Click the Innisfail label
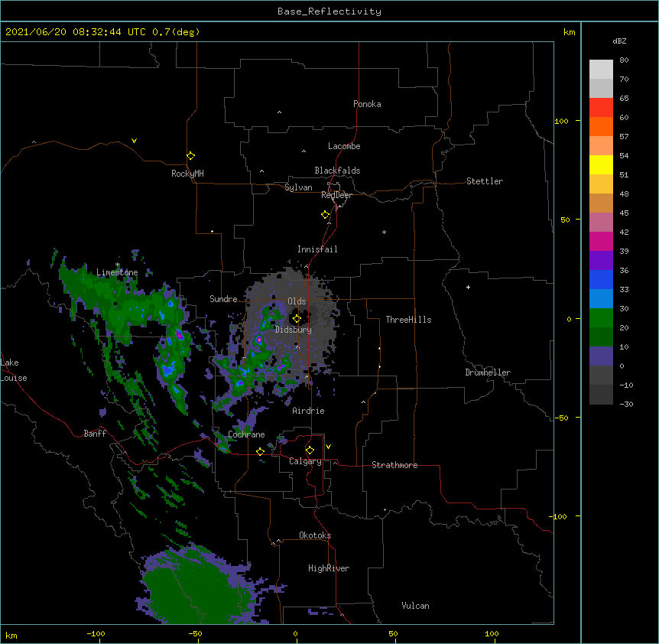 [317, 249]
